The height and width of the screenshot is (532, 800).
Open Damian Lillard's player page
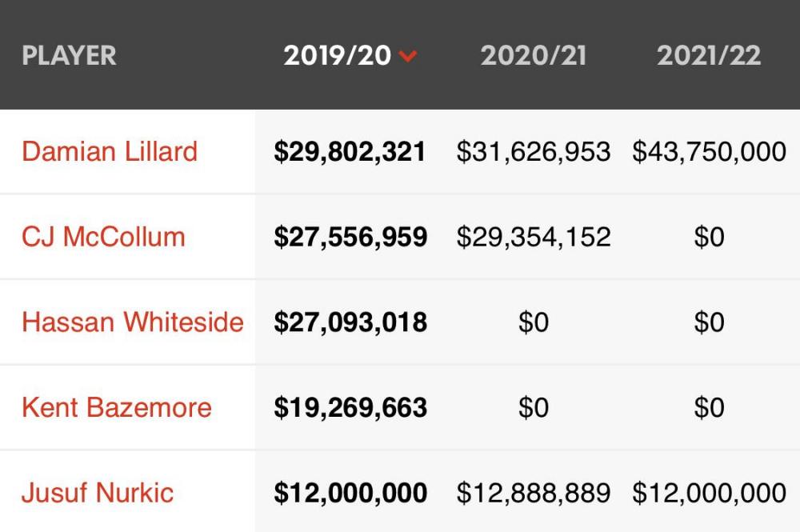click(110, 151)
